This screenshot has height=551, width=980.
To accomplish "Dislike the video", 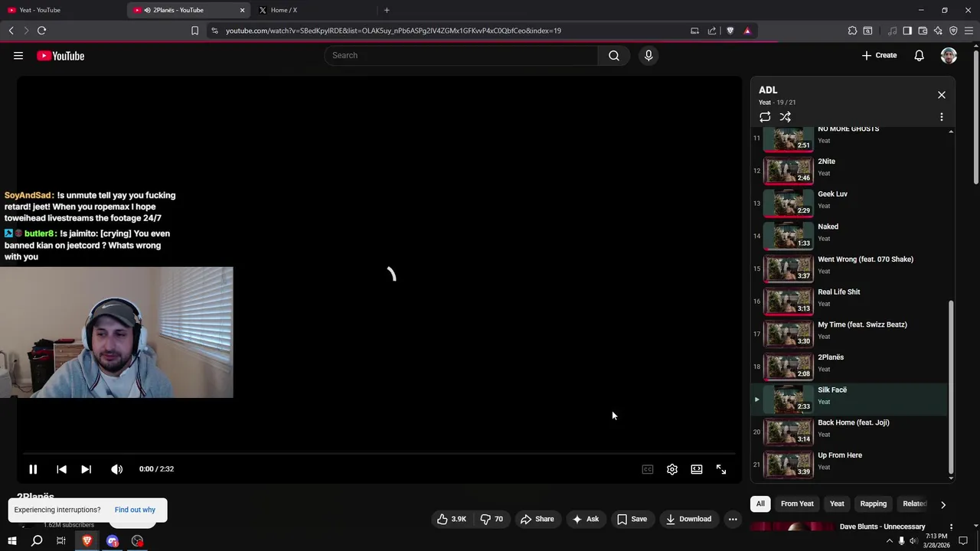I will tap(492, 519).
